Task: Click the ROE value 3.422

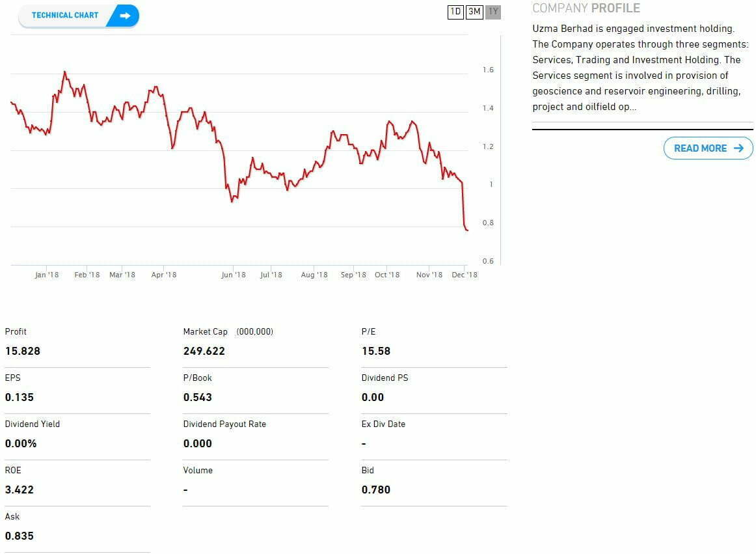Action: pos(20,490)
